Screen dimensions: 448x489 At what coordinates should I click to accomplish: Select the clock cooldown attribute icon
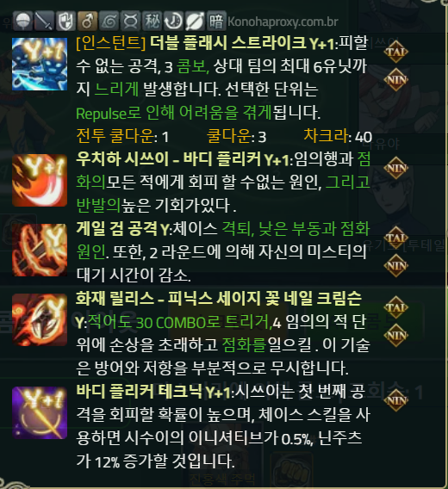click(x=173, y=22)
